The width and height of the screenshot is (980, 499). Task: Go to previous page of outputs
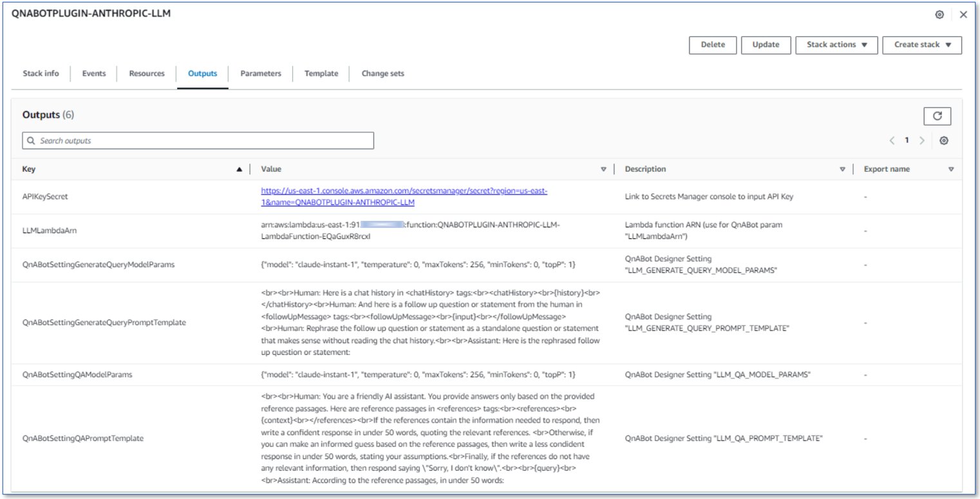(x=892, y=140)
